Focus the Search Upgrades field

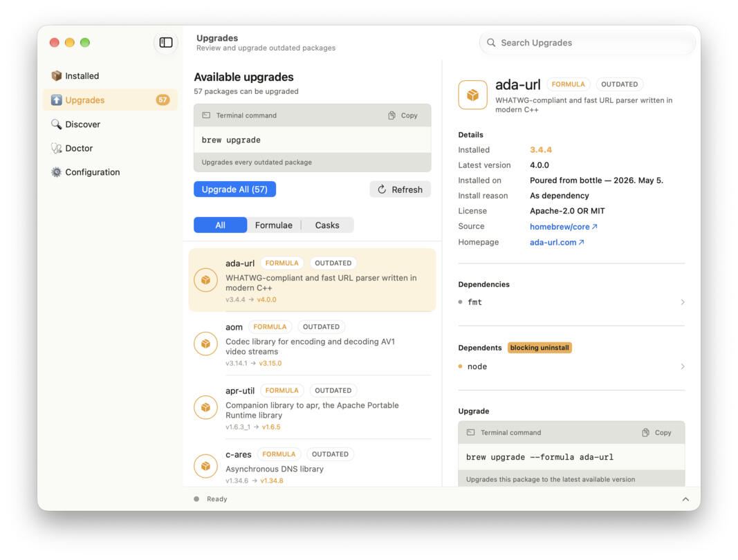(587, 43)
